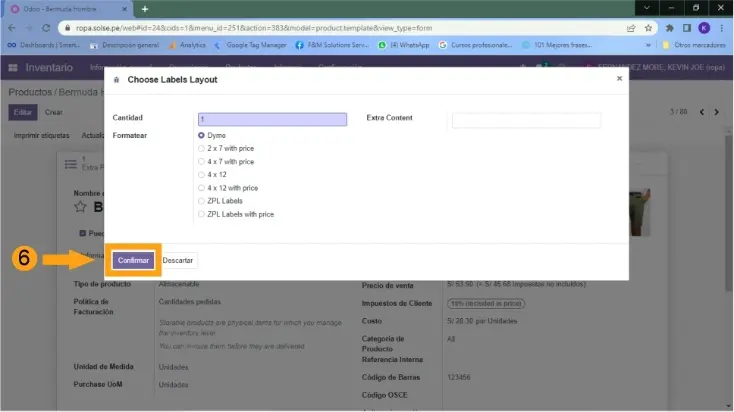This screenshot has width=734, height=412.
Task: Click the Confirmar button
Action: pyautogui.click(x=133, y=260)
